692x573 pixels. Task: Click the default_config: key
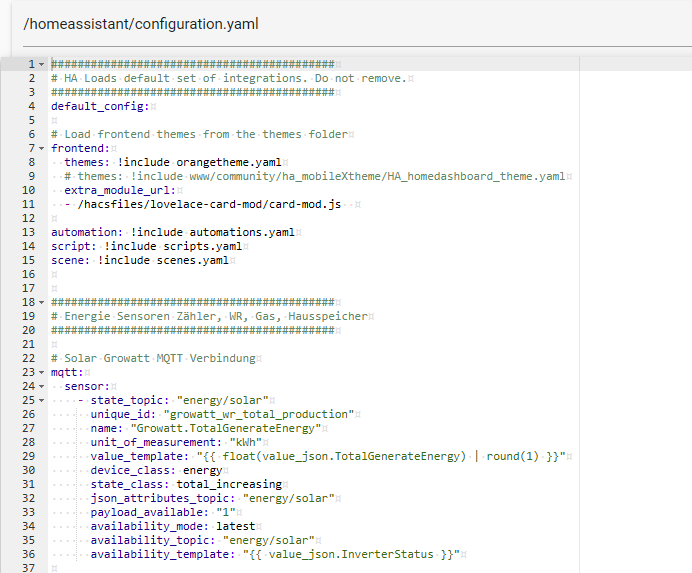(100, 106)
